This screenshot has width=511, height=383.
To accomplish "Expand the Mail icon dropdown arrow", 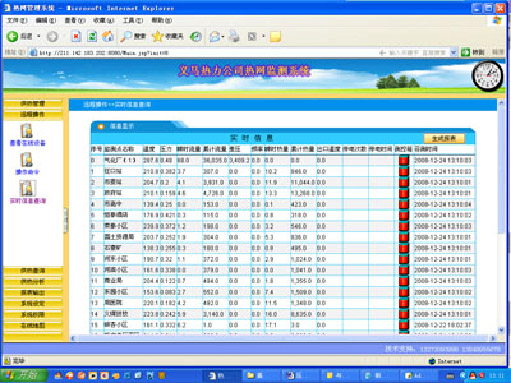I will pyautogui.click(x=223, y=36).
